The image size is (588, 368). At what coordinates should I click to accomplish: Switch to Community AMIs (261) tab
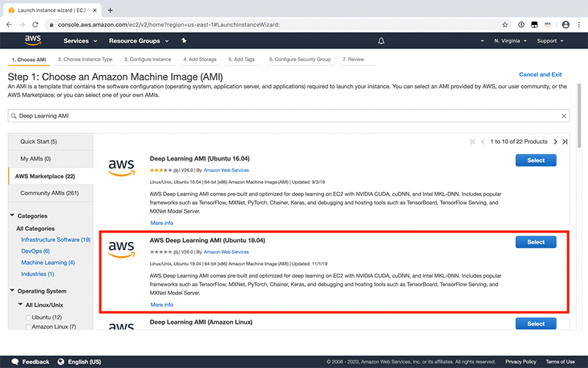51,193
